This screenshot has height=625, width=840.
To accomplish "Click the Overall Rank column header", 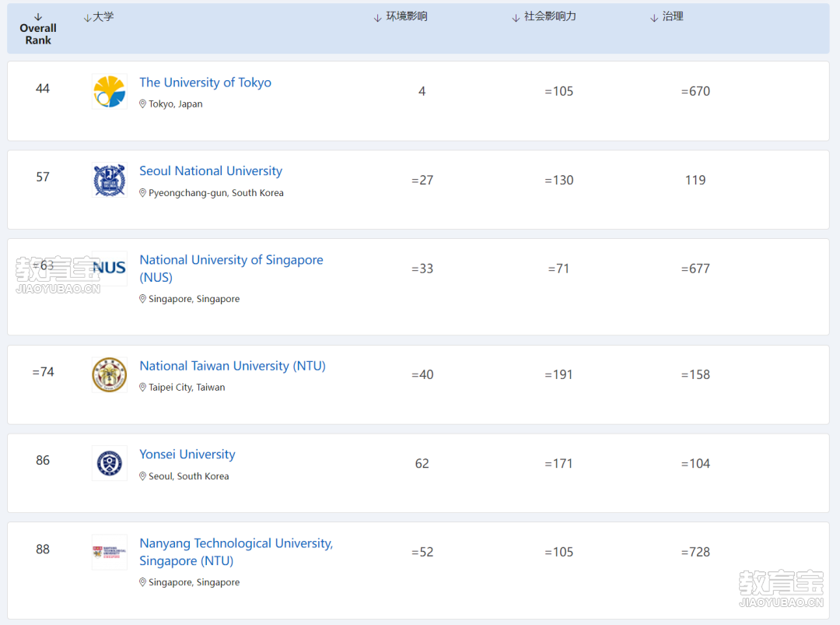I will pyautogui.click(x=38, y=33).
